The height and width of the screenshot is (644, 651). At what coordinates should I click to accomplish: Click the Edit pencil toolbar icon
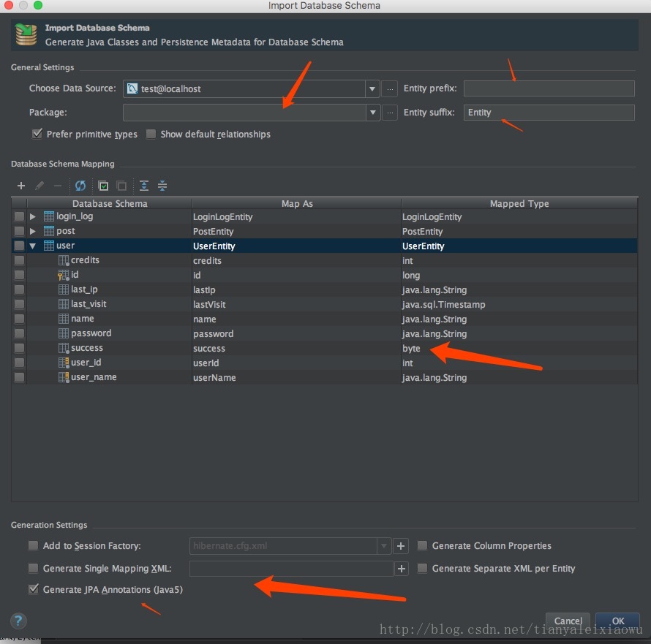[39, 186]
